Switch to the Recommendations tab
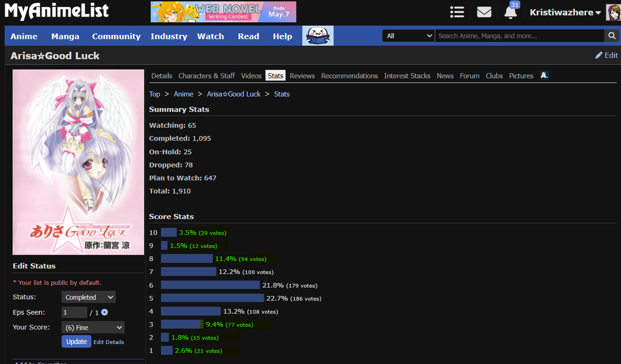This screenshot has width=621, height=364. coord(349,76)
